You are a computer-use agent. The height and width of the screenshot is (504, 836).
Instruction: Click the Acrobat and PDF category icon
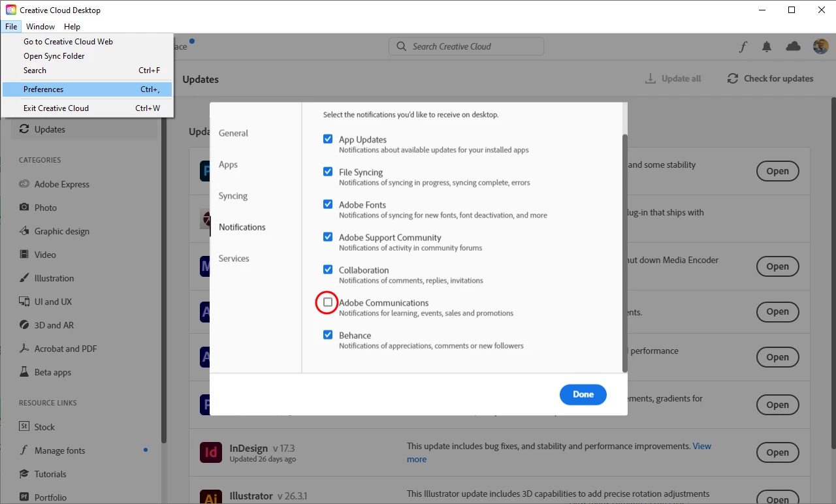tap(24, 349)
